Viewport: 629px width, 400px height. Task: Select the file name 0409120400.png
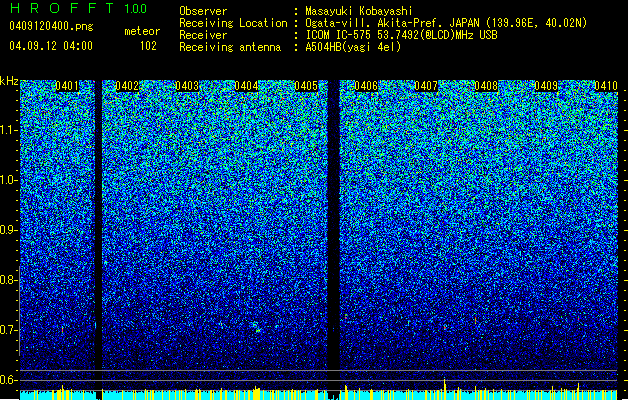tap(51, 26)
